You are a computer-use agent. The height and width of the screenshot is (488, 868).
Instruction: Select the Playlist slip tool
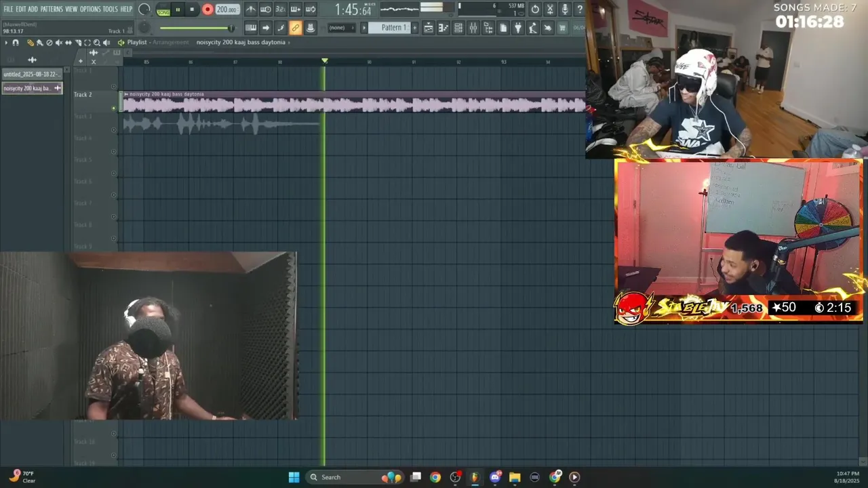[68, 43]
